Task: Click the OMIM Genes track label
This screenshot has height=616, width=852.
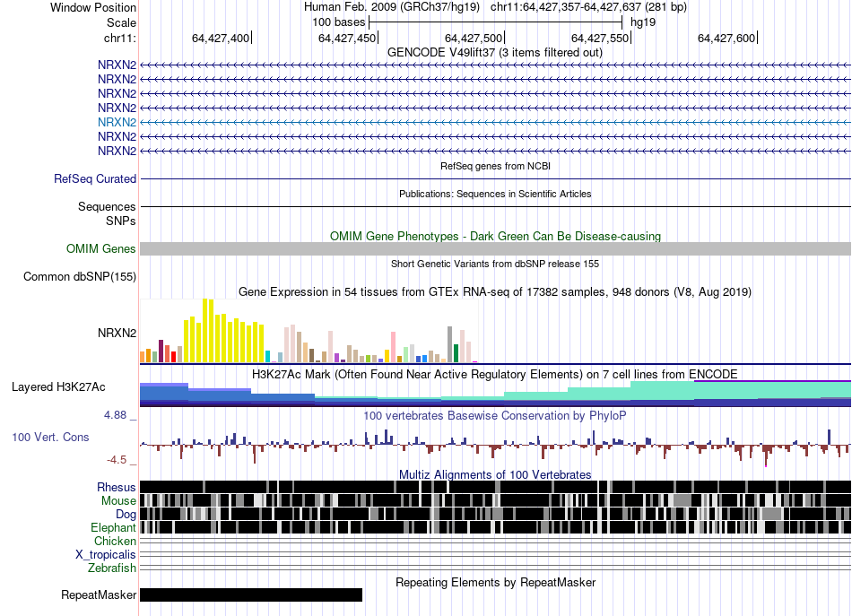Action: tap(101, 248)
